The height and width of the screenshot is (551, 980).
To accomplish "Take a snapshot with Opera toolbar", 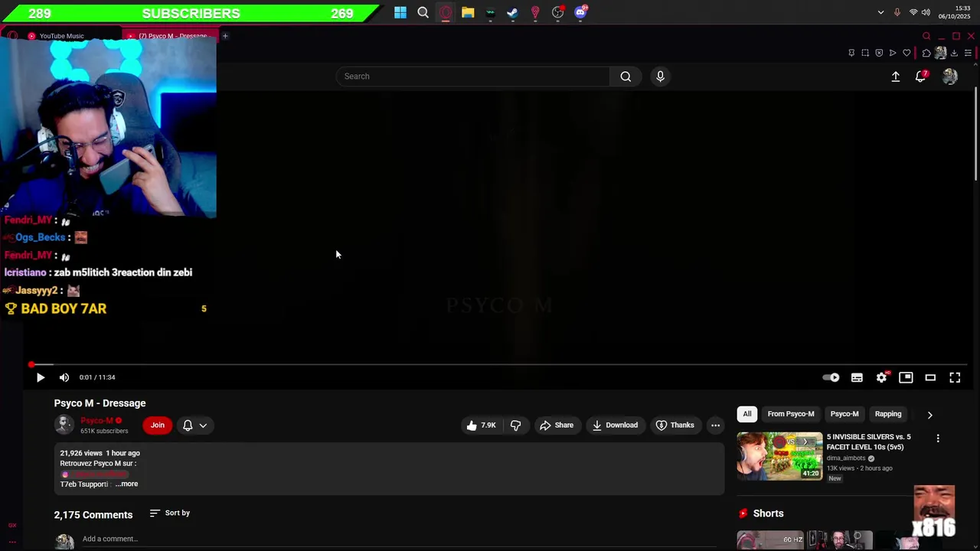I will (x=865, y=53).
